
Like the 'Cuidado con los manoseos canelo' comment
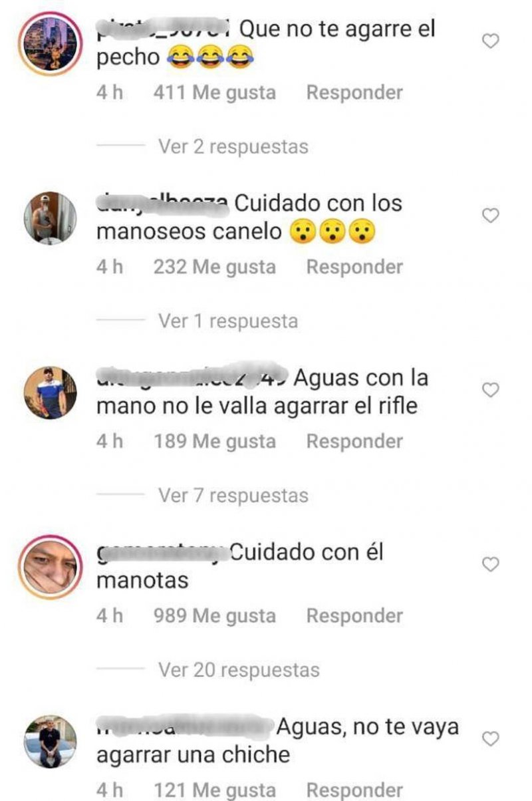point(490,216)
